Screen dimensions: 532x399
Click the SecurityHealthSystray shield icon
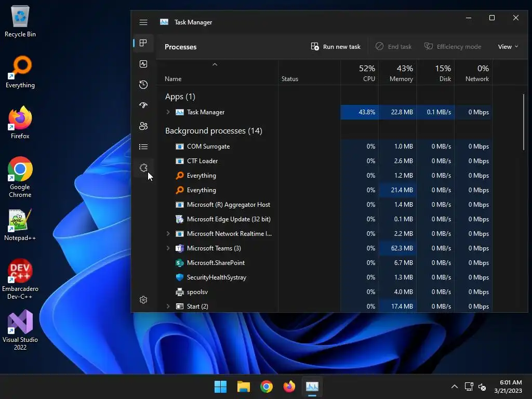(179, 277)
